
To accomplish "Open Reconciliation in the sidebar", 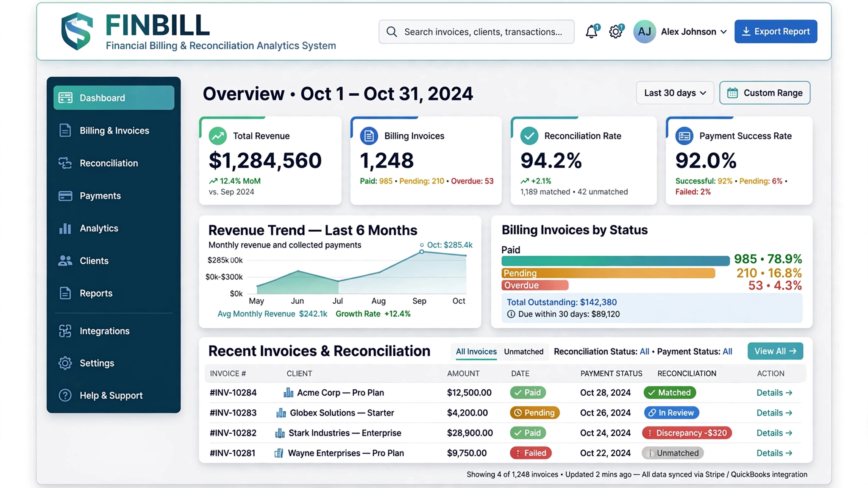I will [114, 163].
